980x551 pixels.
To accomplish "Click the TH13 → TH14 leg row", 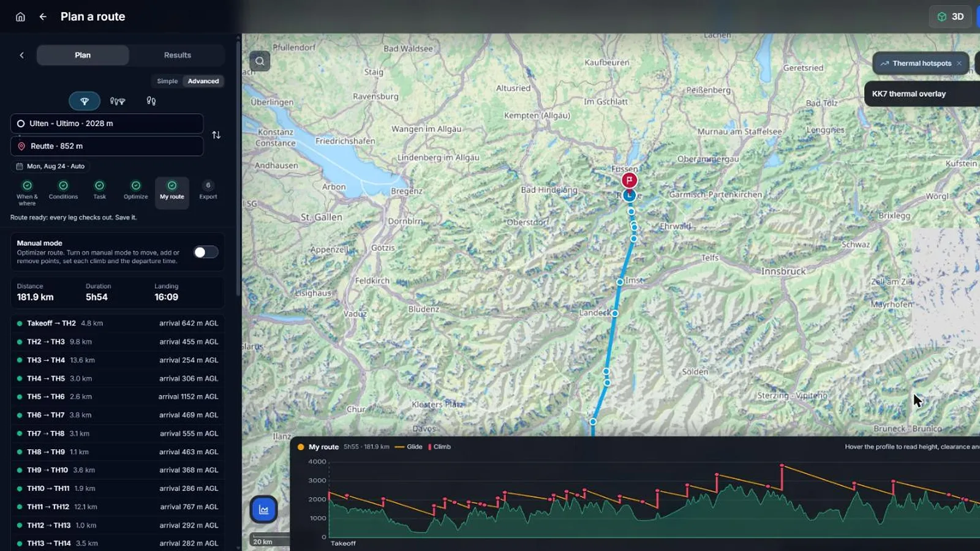I will click(x=117, y=543).
